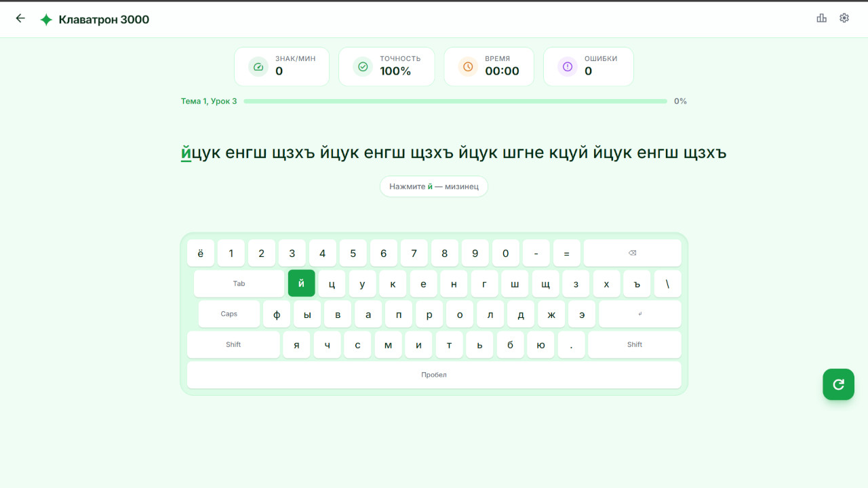The image size is (868, 488).
Task: Click the clock icon in ВРЕМЯ card
Action: click(466, 66)
